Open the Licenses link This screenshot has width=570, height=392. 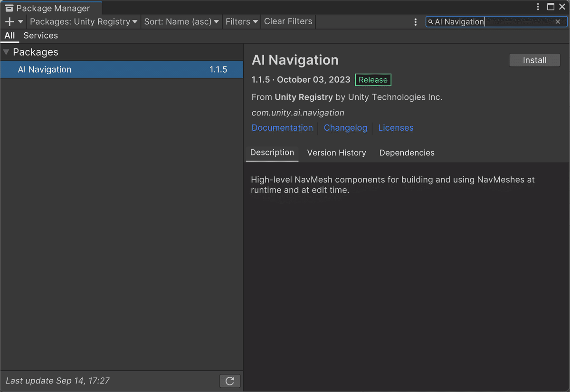click(396, 128)
